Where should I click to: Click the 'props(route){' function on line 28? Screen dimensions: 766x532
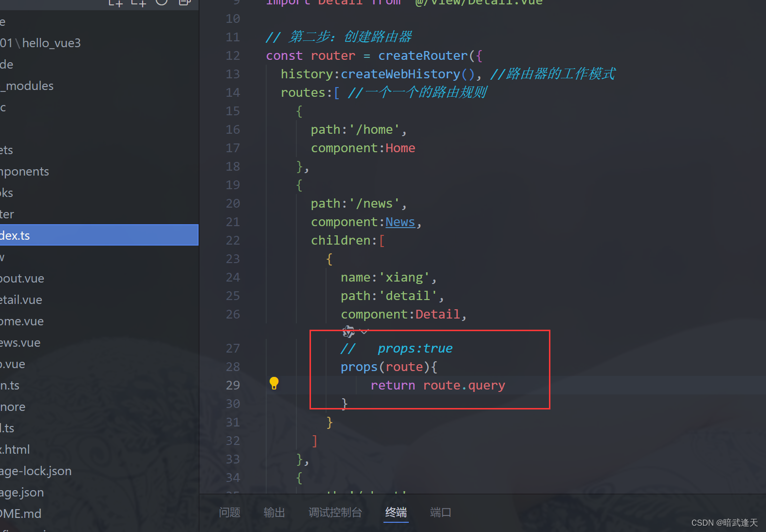(389, 367)
